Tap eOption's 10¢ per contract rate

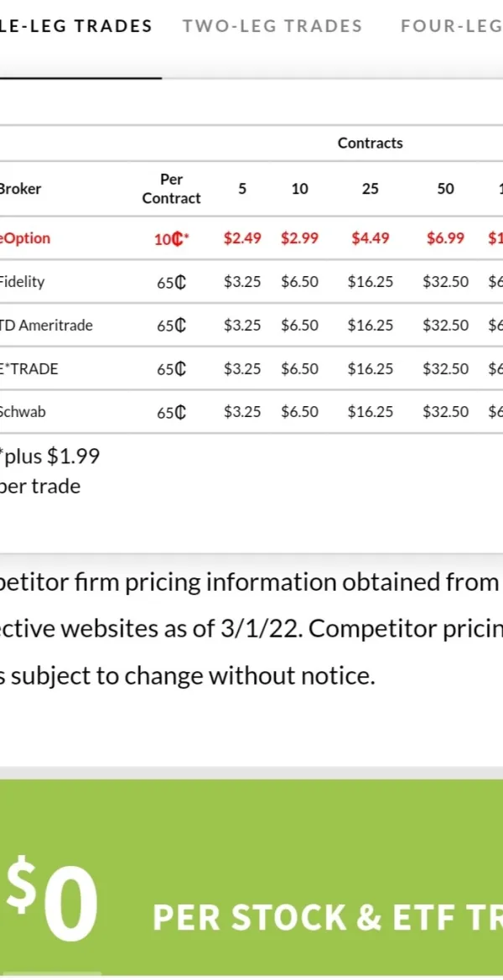coord(171,239)
